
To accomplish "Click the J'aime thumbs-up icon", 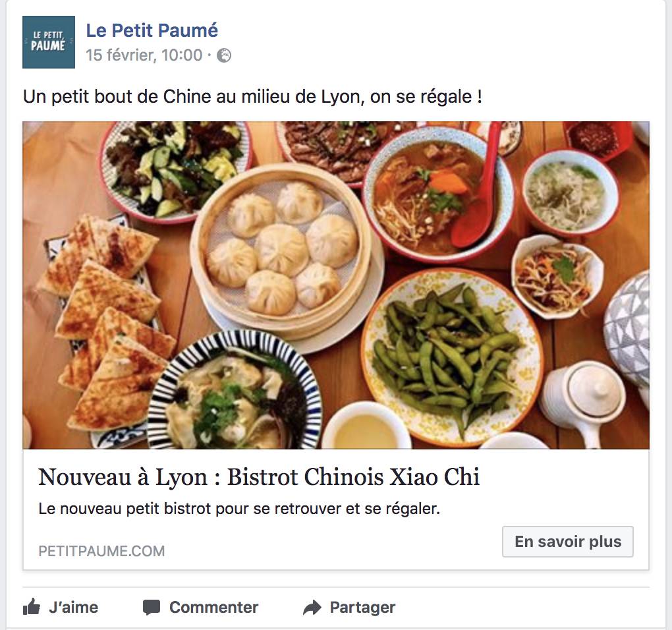I will point(31,607).
